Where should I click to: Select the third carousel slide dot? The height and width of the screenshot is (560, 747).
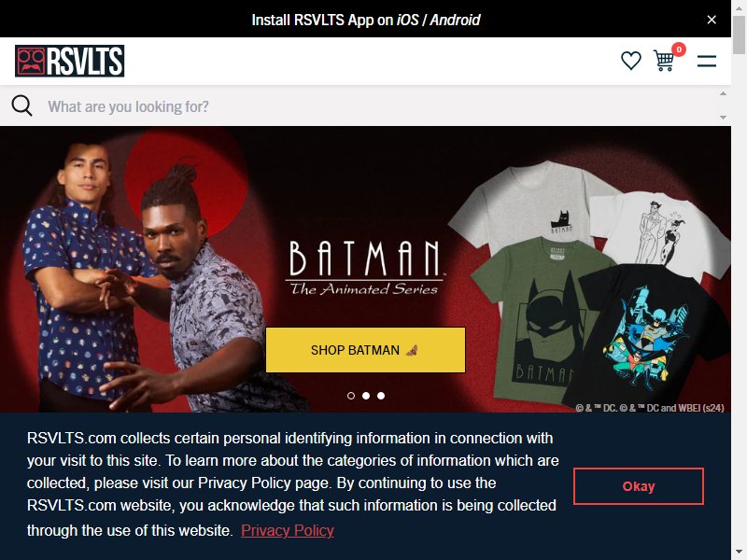(381, 396)
